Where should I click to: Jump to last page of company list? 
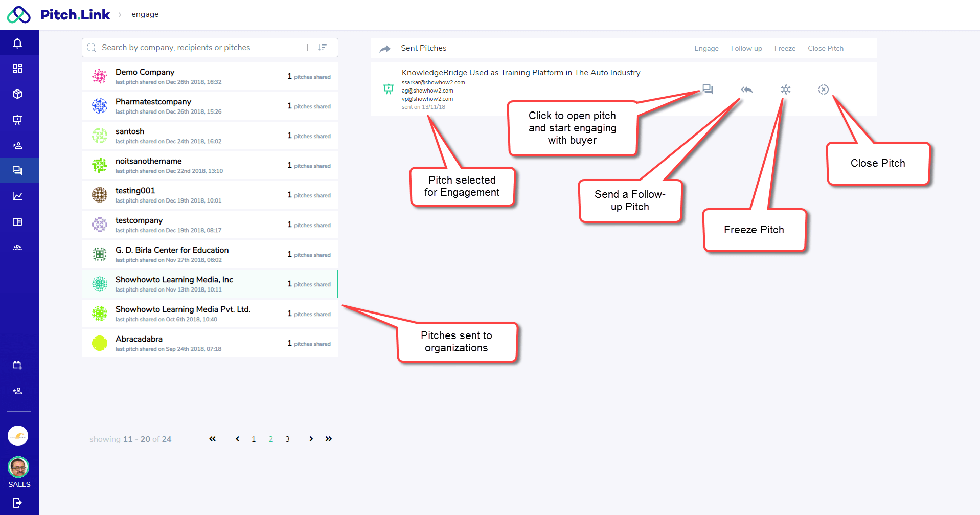coord(329,439)
